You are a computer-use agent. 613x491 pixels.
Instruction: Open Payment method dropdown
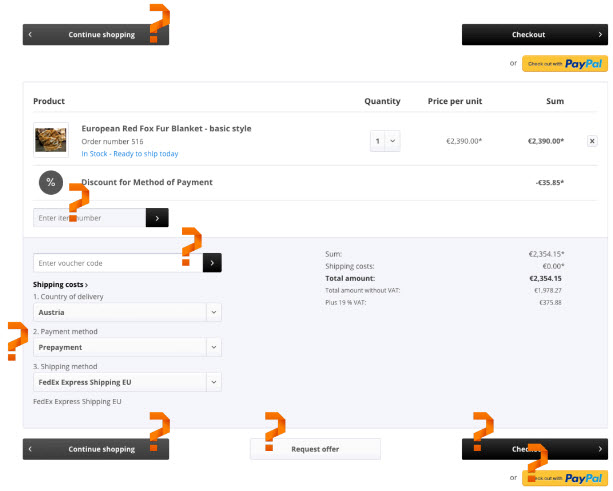click(x=214, y=347)
